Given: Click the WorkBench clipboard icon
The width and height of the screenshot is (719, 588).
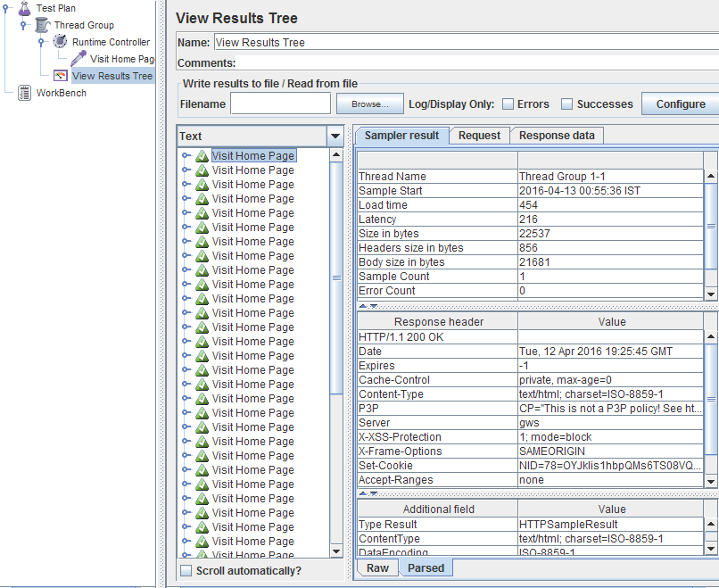Looking at the screenshot, I should point(24,93).
